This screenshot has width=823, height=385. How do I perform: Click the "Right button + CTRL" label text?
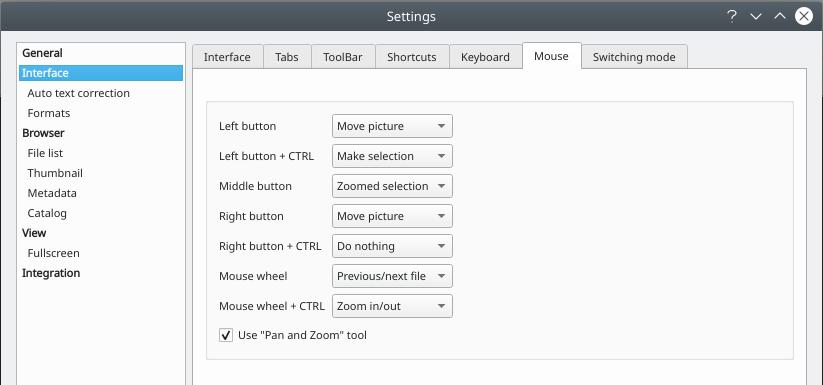point(270,246)
